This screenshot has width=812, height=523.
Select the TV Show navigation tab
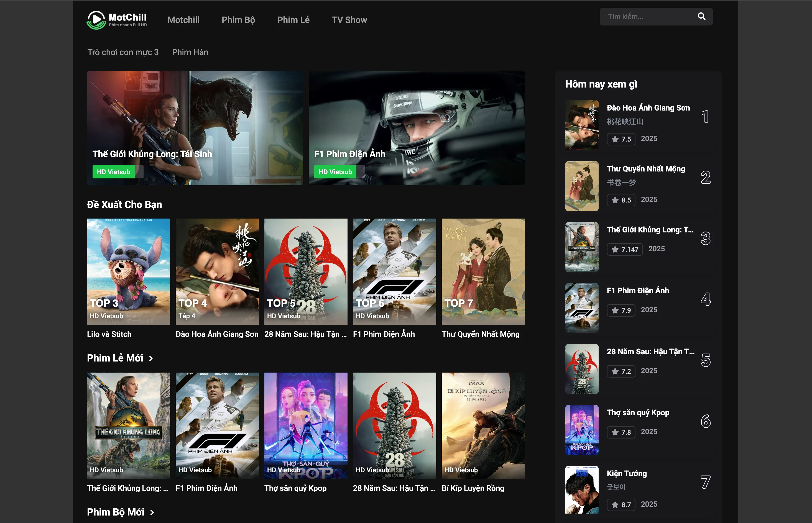[x=349, y=20]
